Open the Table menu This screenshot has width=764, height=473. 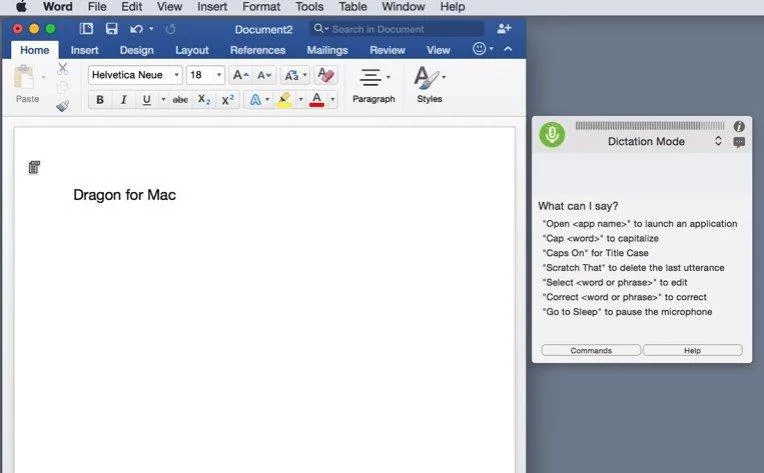pyautogui.click(x=353, y=7)
